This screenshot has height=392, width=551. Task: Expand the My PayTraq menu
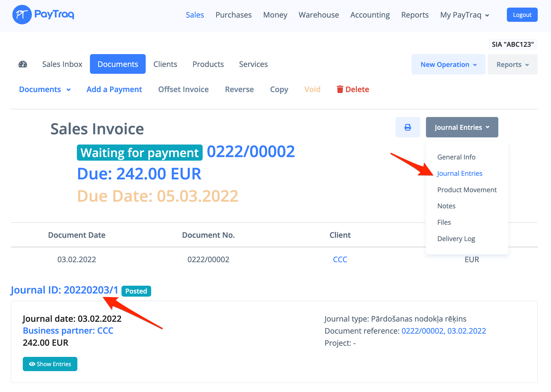point(464,15)
